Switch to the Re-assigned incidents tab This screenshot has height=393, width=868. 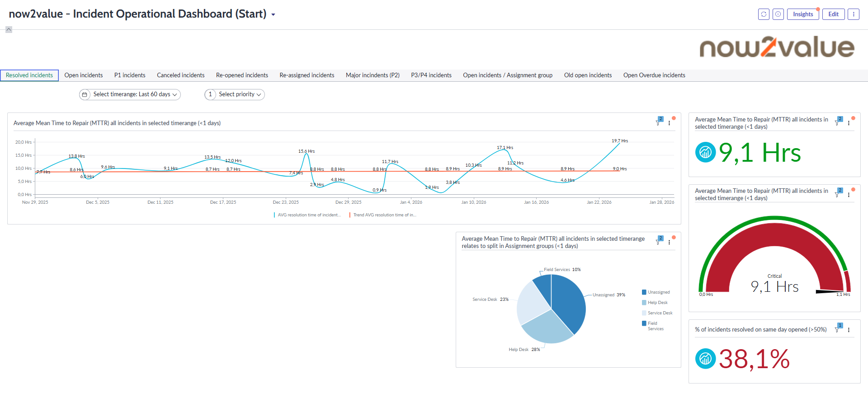coord(307,75)
